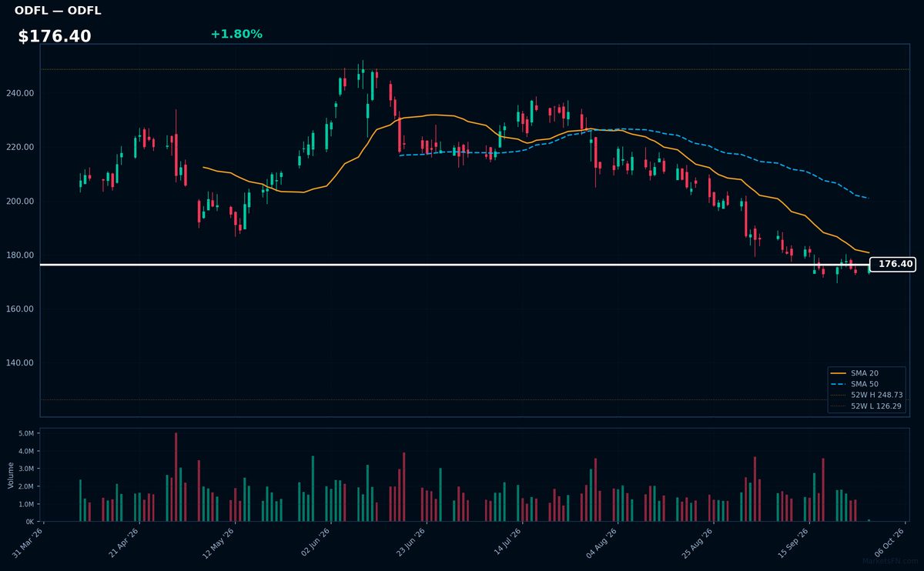Click the 06 Oct '26 date label
Viewport: 924px width, 571px height.
pyautogui.click(x=889, y=543)
